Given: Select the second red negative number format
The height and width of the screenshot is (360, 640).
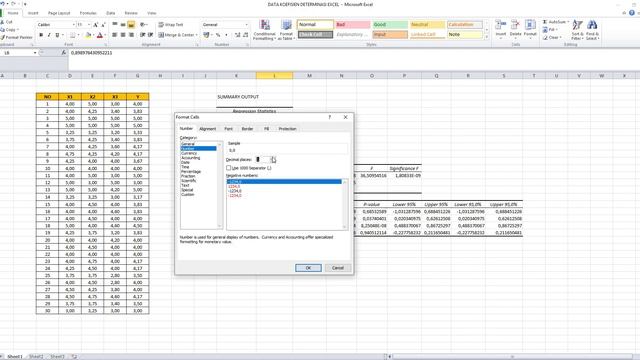Looking at the screenshot, I should point(235,196).
